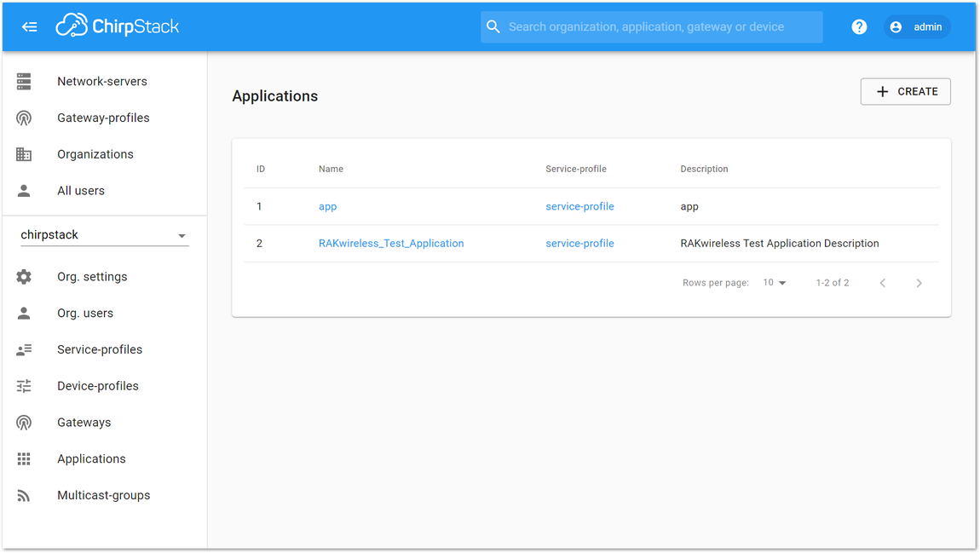The image size is (980, 553).
Task: Open help question mark icon
Action: [x=859, y=27]
